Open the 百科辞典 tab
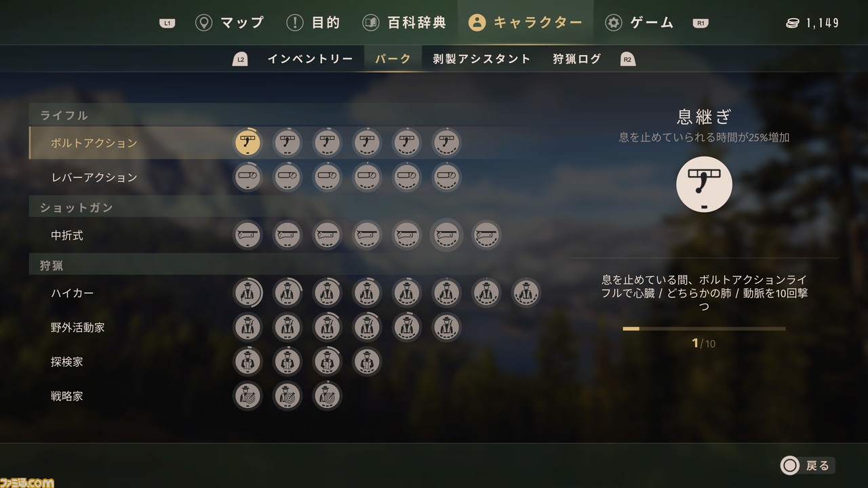Image resolution: width=868 pixels, height=488 pixels. click(404, 22)
